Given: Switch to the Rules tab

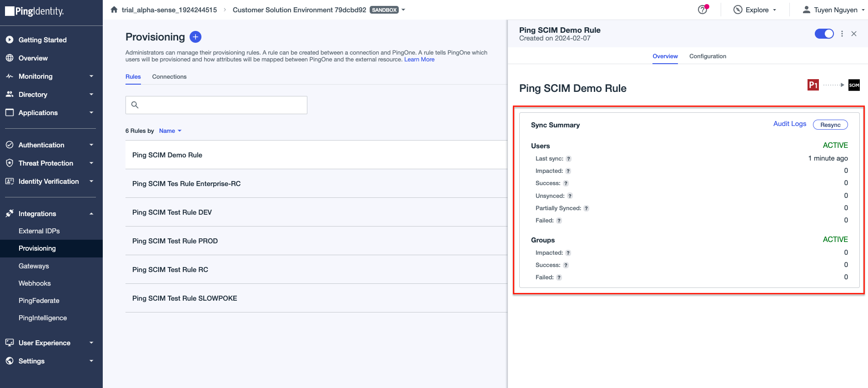Looking at the screenshot, I should point(133,77).
